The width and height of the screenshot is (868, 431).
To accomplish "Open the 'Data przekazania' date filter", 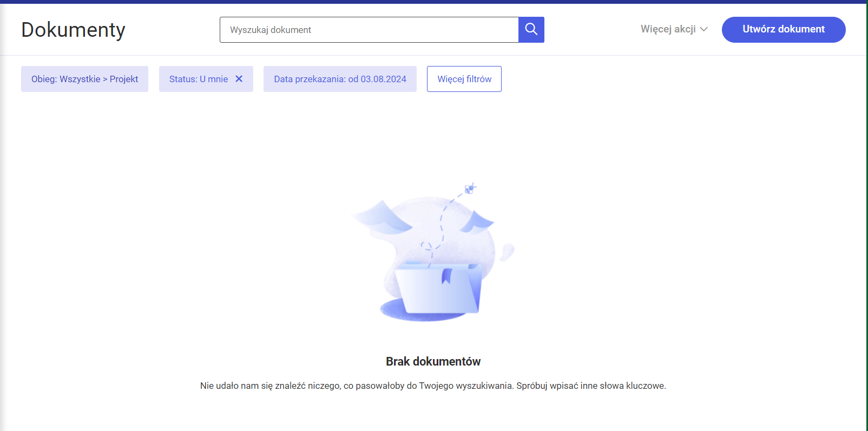I will point(340,79).
